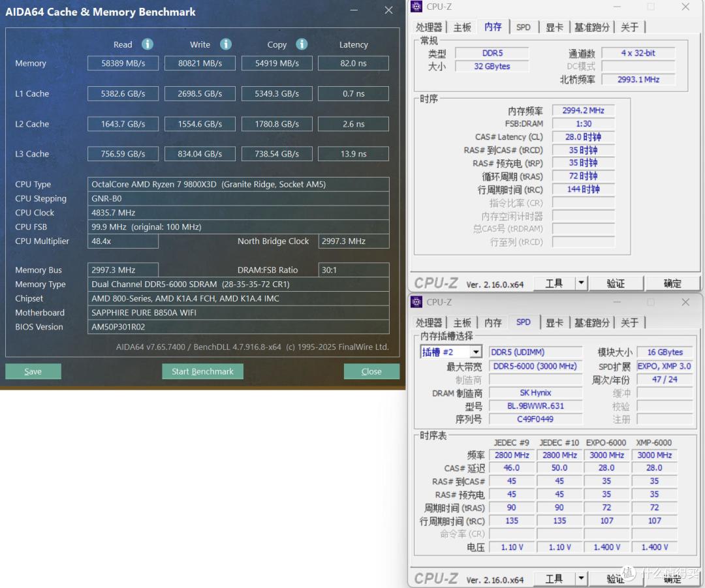This screenshot has height=588, width=705.
Task: Click the 工具 button in the top CPU-Z
Action: (554, 283)
